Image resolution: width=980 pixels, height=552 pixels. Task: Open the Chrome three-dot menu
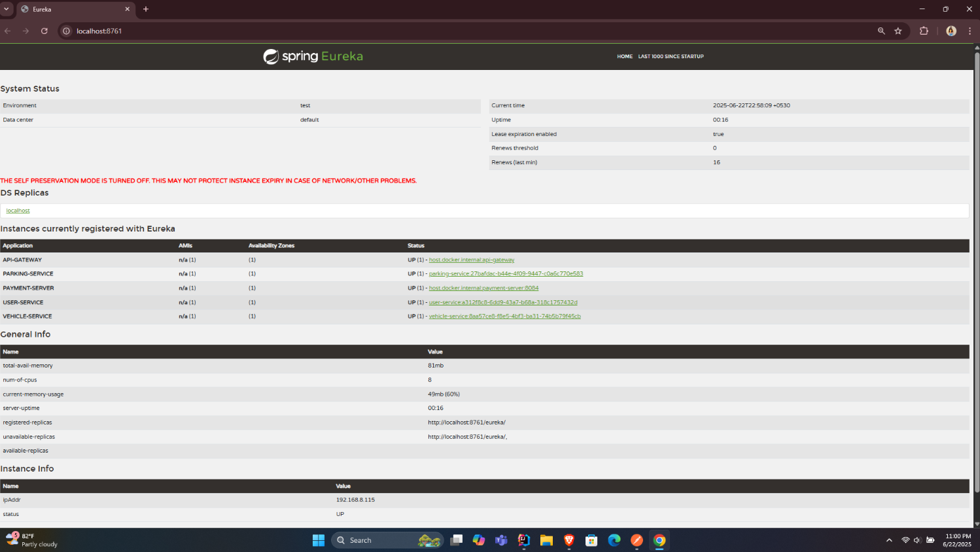[x=970, y=31]
